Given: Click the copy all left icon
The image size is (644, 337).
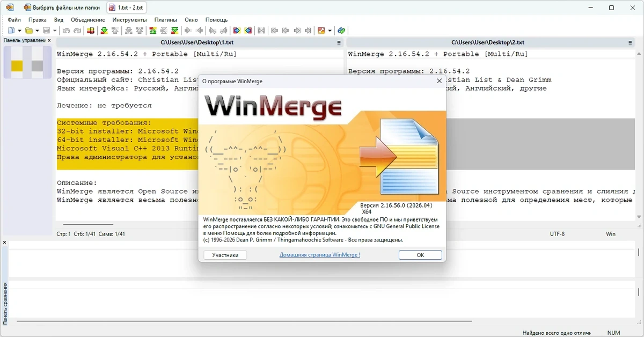Looking at the screenshot, I should [x=248, y=31].
